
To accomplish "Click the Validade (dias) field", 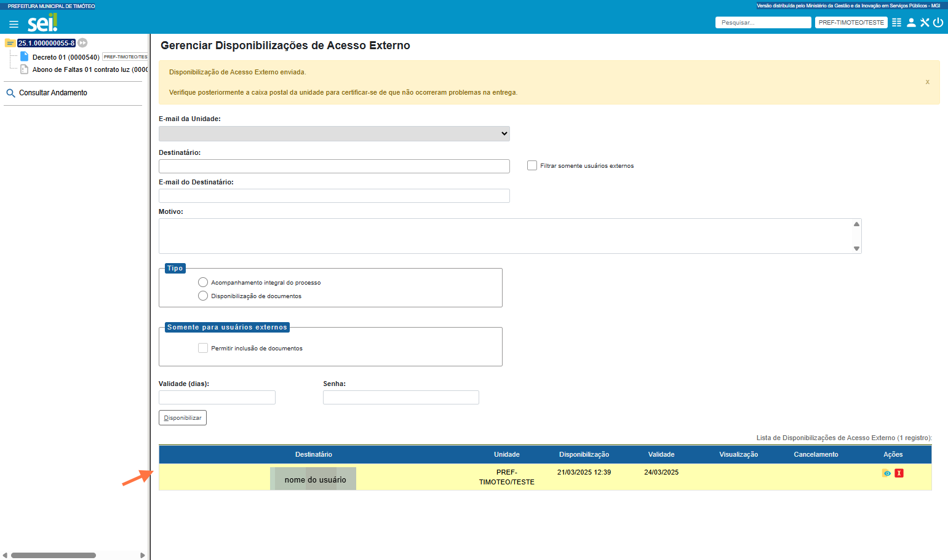I will tap(217, 397).
